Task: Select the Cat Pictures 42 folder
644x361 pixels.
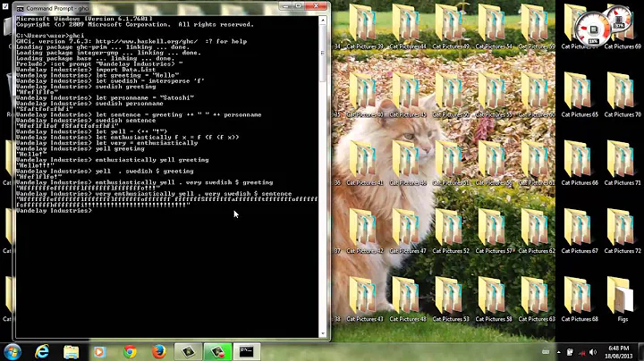Action: pyautogui.click(x=364, y=231)
